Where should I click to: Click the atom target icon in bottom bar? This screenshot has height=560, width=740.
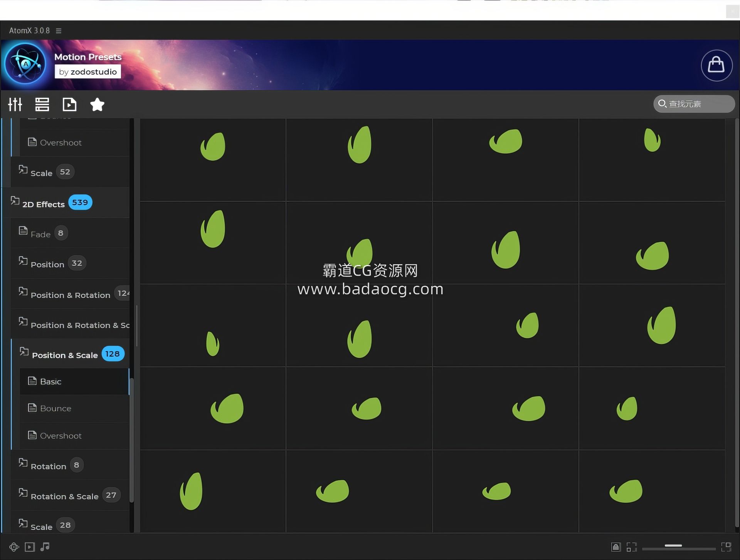pyautogui.click(x=14, y=547)
